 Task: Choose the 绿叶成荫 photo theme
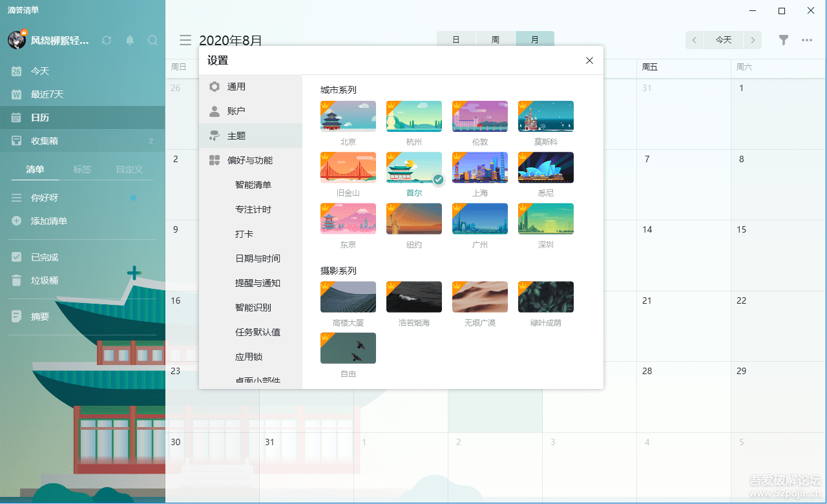coord(546,297)
